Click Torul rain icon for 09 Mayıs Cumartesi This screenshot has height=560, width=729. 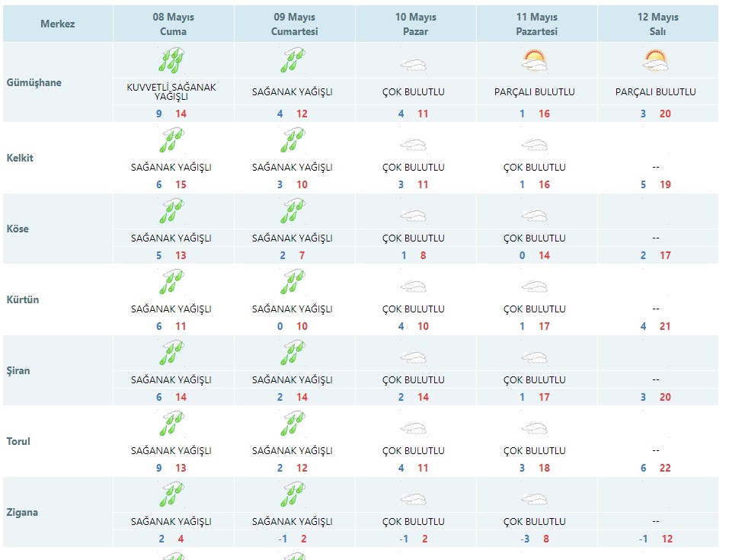pos(293,424)
